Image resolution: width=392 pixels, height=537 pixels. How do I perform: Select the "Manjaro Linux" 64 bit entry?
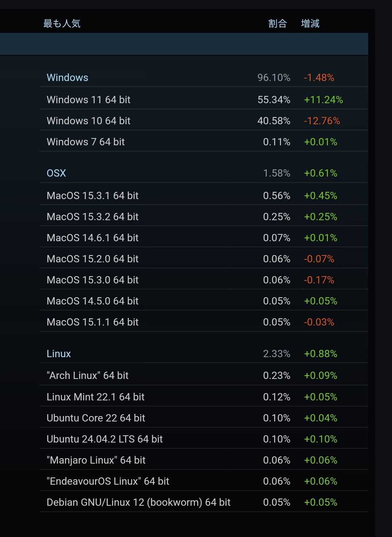tap(96, 460)
